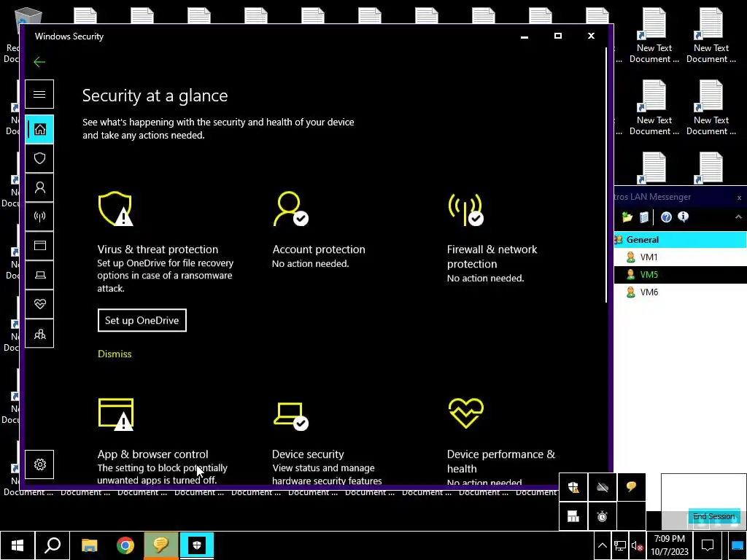This screenshot has height=560, width=747.
Task: Open App & browser control heading
Action: (x=153, y=454)
